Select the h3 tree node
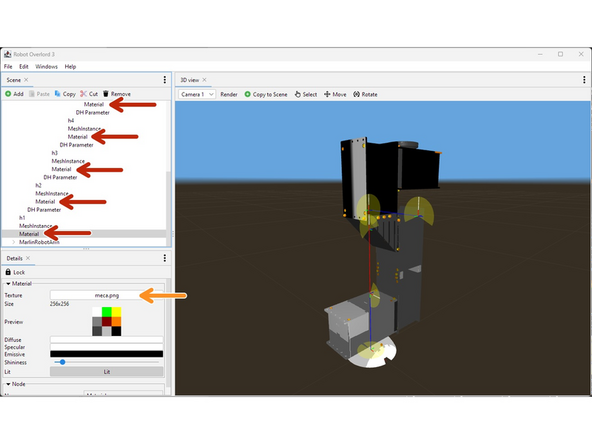The image size is (592, 444). pyautogui.click(x=54, y=153)
